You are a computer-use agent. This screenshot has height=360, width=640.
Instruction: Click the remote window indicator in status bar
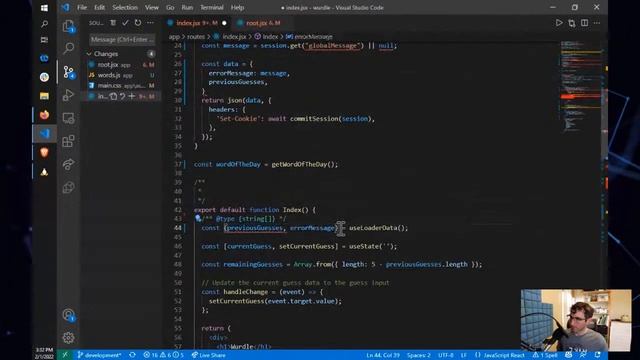pos(65,355)
